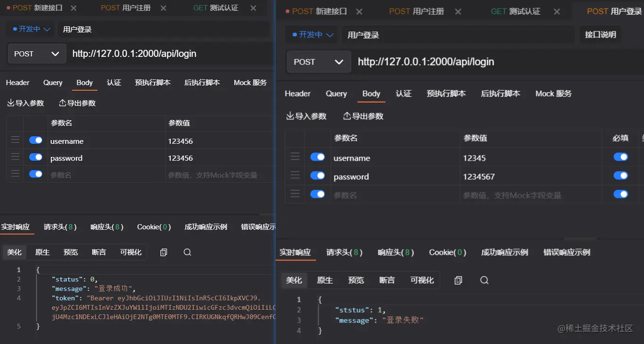This screenshot has width=644, height=344.
Task: Toggle username parameter switch in left panel
Action: point(36,140)
